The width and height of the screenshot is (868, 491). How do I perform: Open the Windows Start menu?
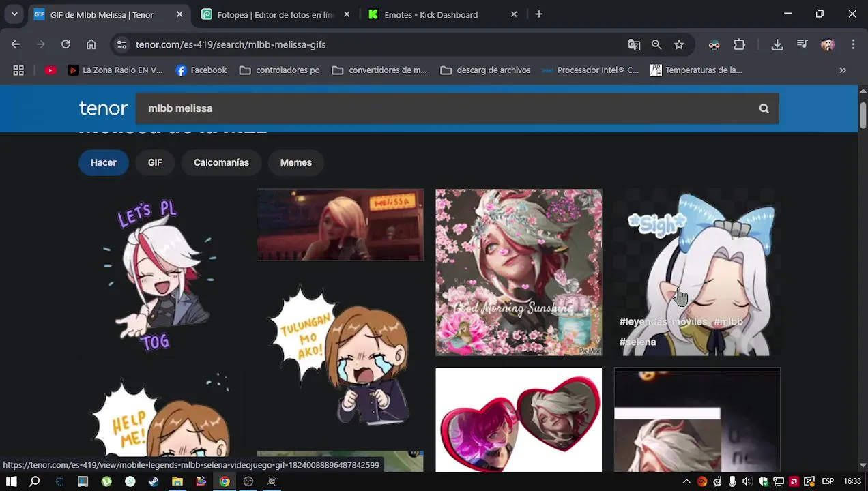pyautogui.click(x=11, y=481)
